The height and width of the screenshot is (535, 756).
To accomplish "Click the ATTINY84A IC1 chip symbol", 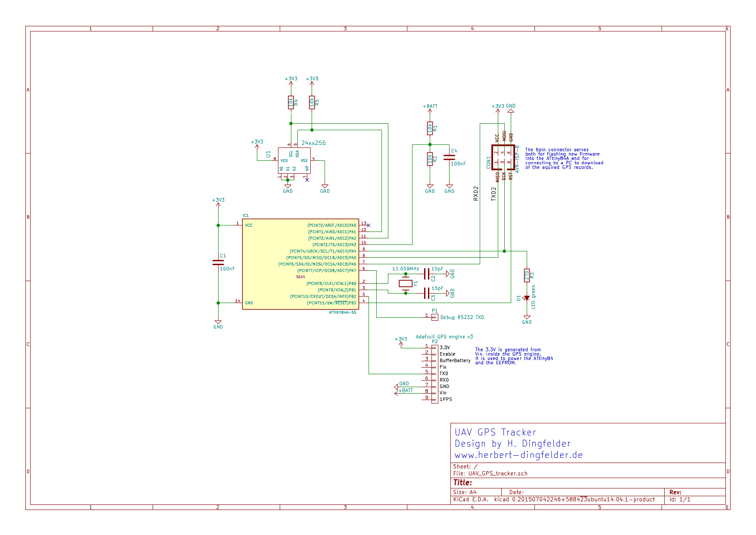I will 300,264.
